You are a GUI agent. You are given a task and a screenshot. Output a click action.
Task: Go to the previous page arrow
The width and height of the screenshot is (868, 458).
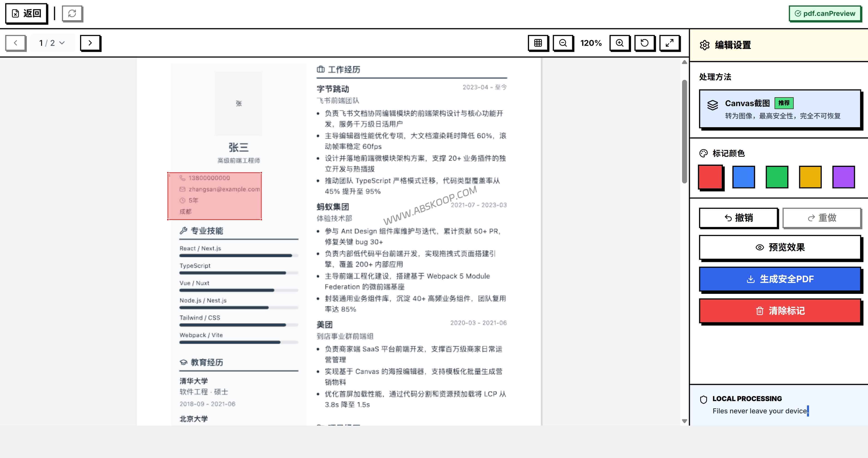pyautogui.click(x=15, y=43)
